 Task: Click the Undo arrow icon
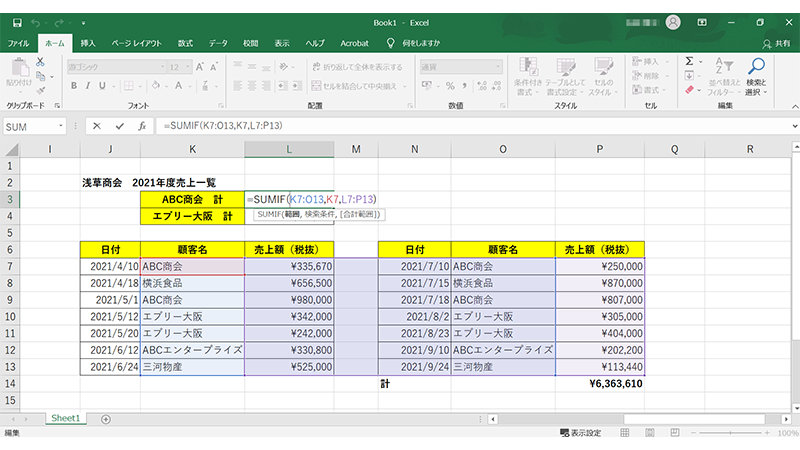click(36, 23)
